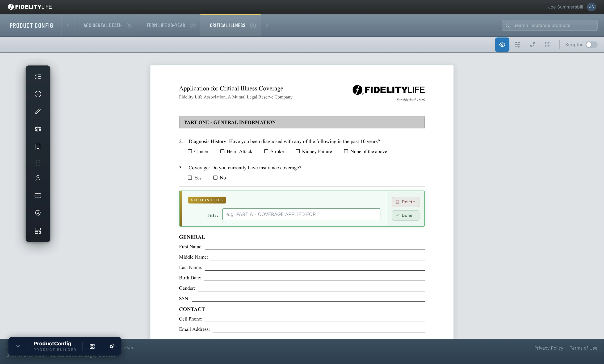Click the location pin icon in sidebar

(x=38, y=213)
